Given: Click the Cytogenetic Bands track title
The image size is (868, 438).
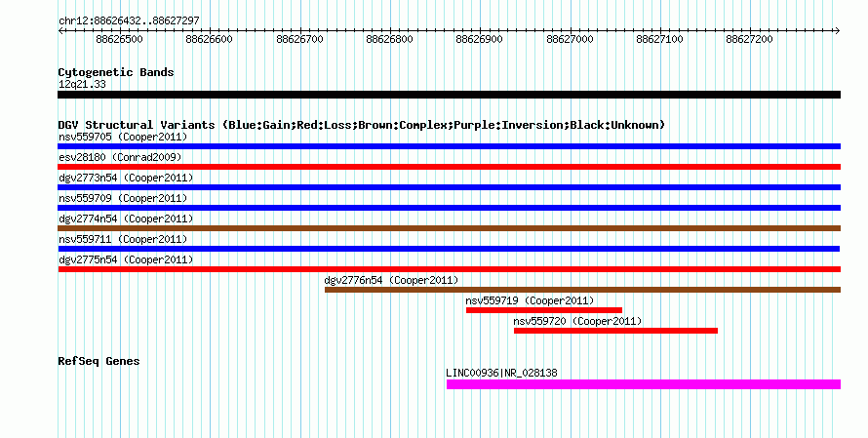Looking at the screenshot, I should [116, 72].
